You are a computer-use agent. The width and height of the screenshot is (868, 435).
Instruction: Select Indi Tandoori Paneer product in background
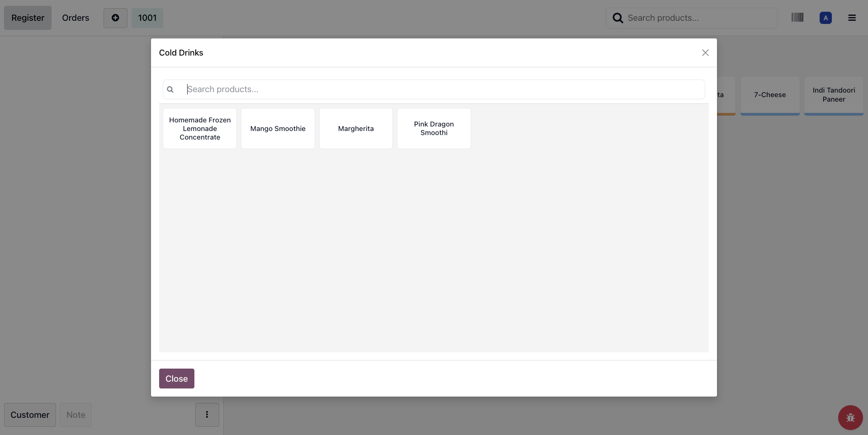coord(834,95)
